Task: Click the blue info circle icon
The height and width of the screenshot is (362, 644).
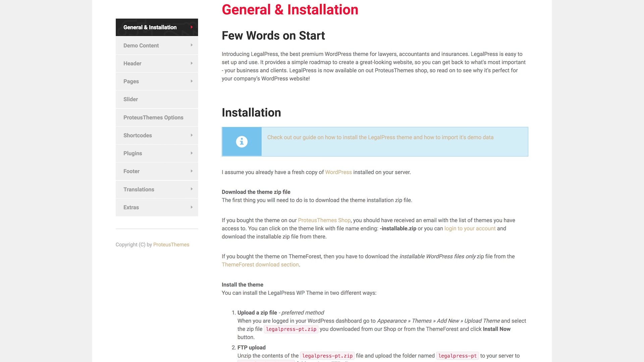Action: tap(241, 142)
